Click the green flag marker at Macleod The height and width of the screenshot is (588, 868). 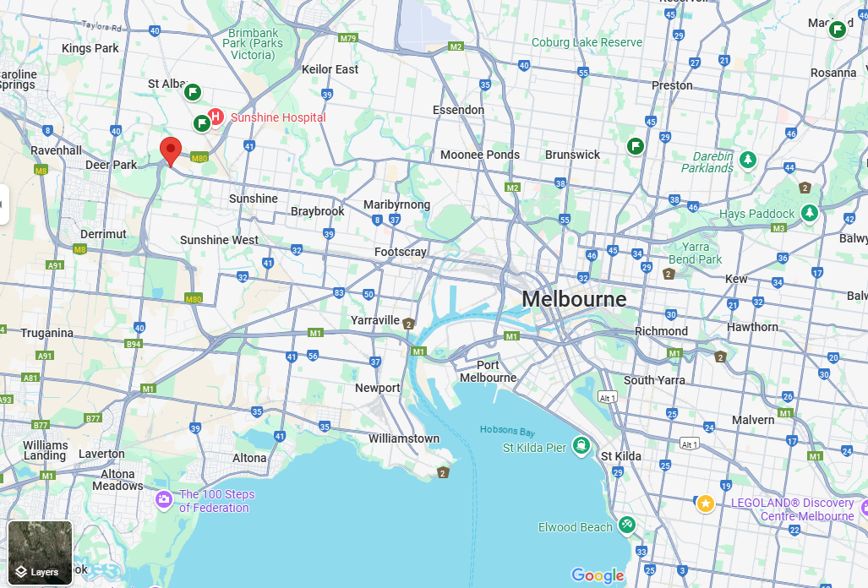click(837, 29)
